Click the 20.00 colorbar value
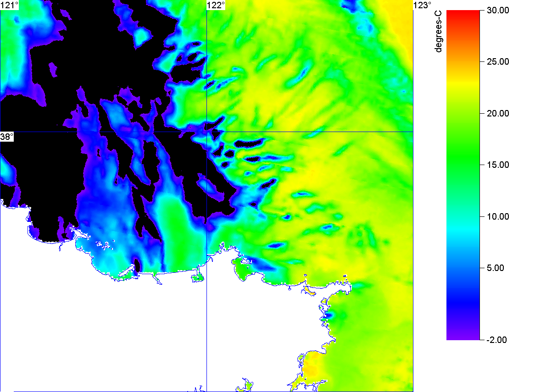Image resolution: width=535 pixels, height=392 pixels. click(x=498, y=114)
